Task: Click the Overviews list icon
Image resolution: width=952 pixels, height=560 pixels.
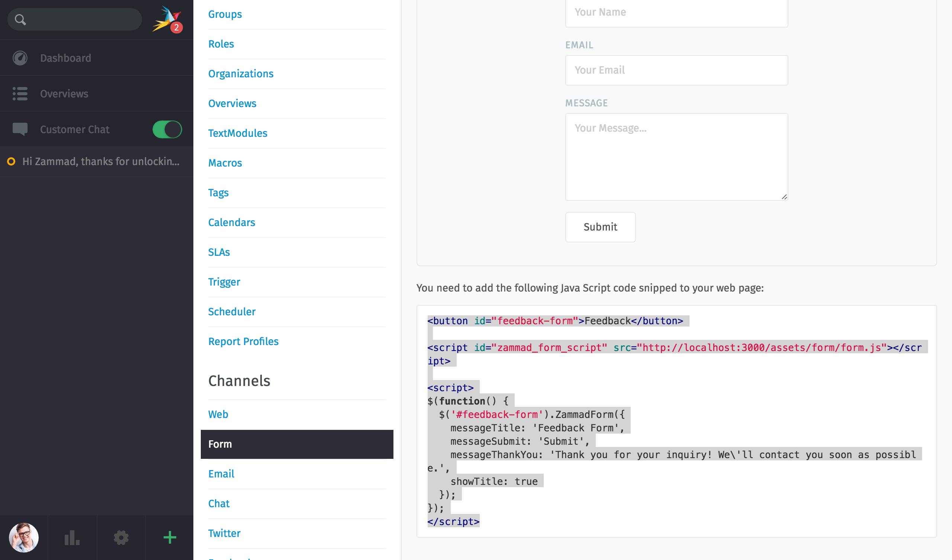Action: (20, 94)
